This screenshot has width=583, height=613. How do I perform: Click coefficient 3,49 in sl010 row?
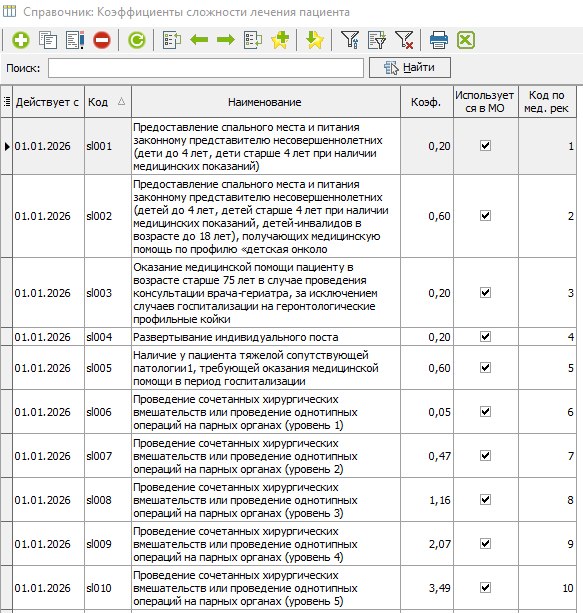tap(427, 588)
